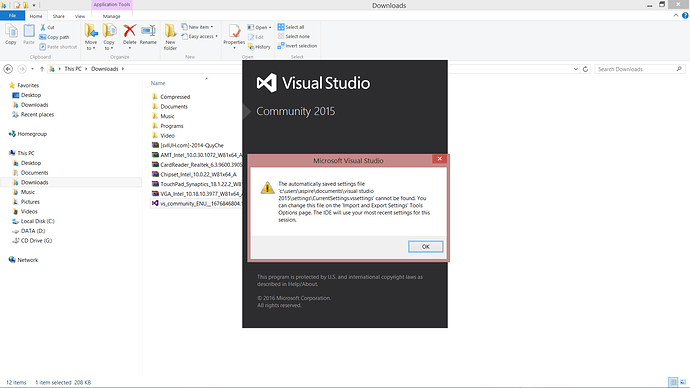
Task: Click the Search Downloads field
Action: (639, 69)
